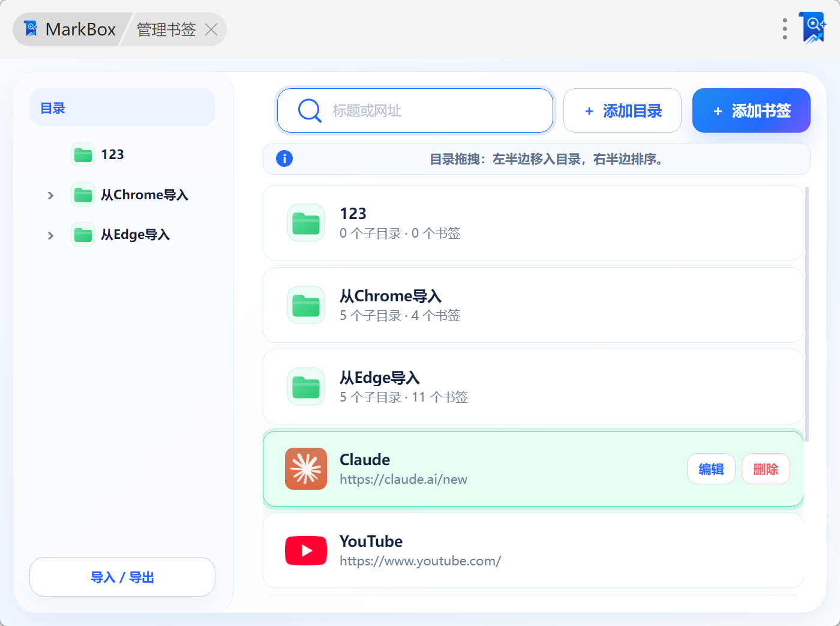Select the 从Chrome导入 folder icon in the sidebar
Image resolution: width=840 pixels, height=626 pixels.
(x=83, y=195)
